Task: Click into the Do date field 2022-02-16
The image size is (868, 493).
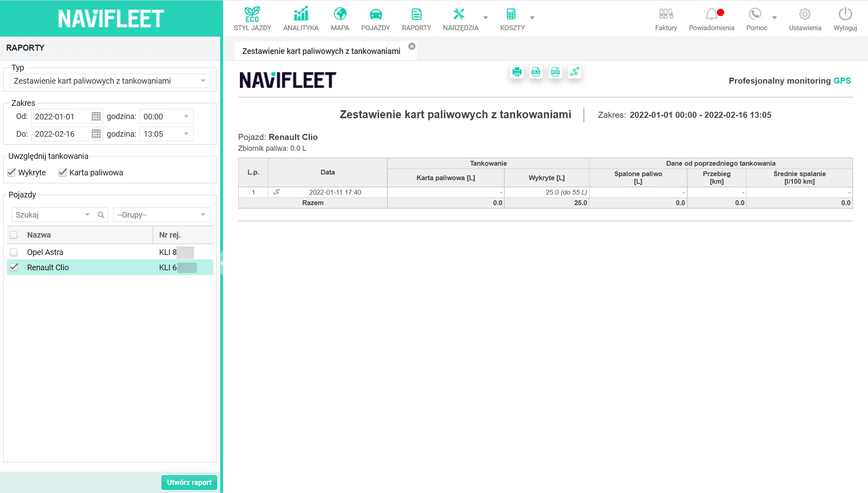Action: tap(61, 134)
